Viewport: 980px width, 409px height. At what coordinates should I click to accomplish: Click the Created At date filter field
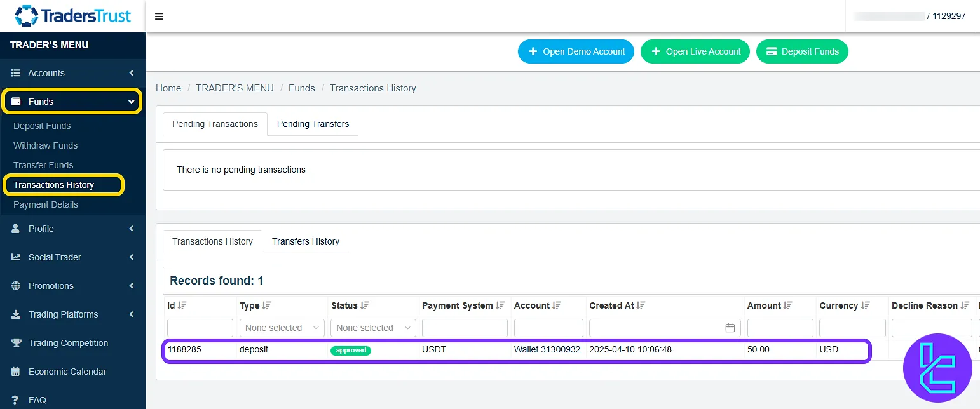pyautogui.click(x=665, y=328)
